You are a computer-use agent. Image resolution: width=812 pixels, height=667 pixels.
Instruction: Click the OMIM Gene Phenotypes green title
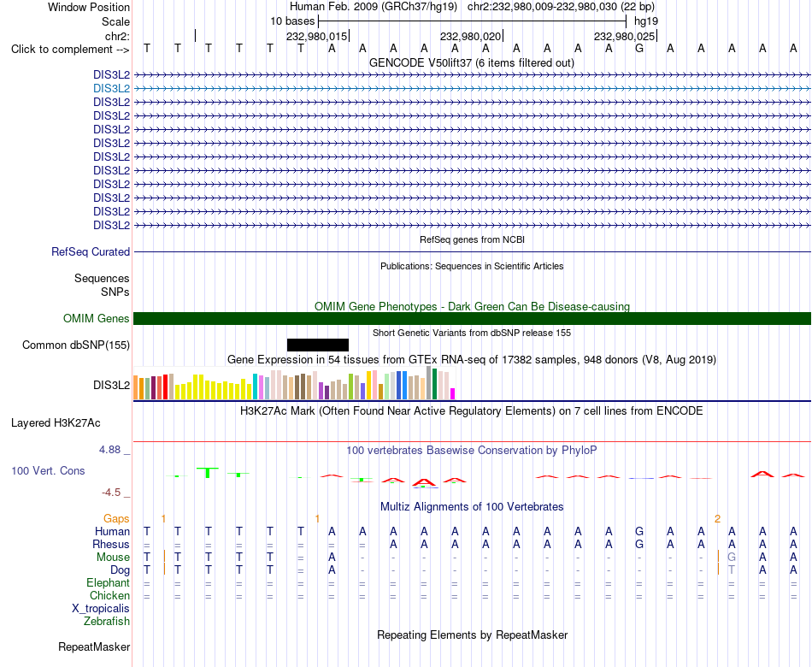tap(473, 306)
